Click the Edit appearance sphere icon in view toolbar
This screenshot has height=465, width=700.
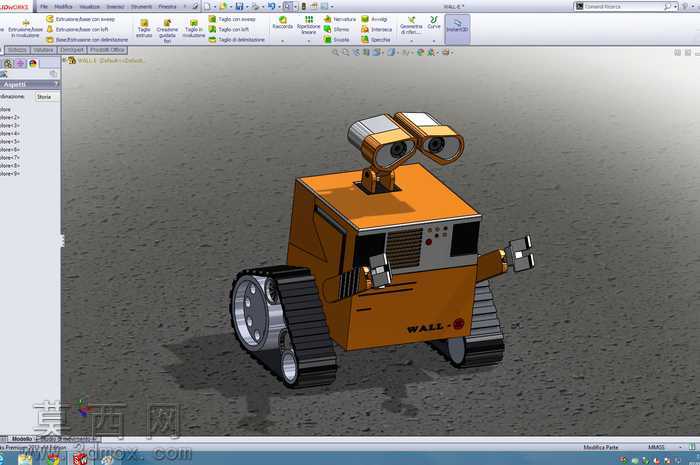point(420,53)
